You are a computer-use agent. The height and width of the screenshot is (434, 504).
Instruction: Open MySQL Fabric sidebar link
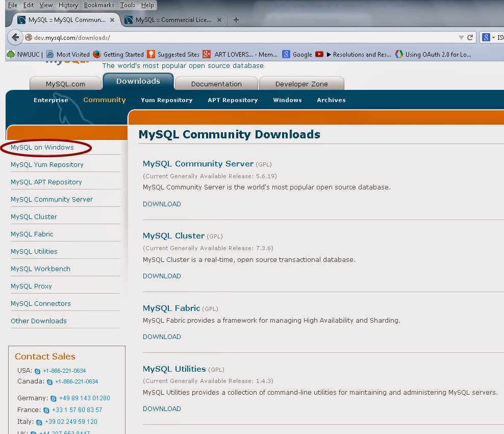(32, 234)
